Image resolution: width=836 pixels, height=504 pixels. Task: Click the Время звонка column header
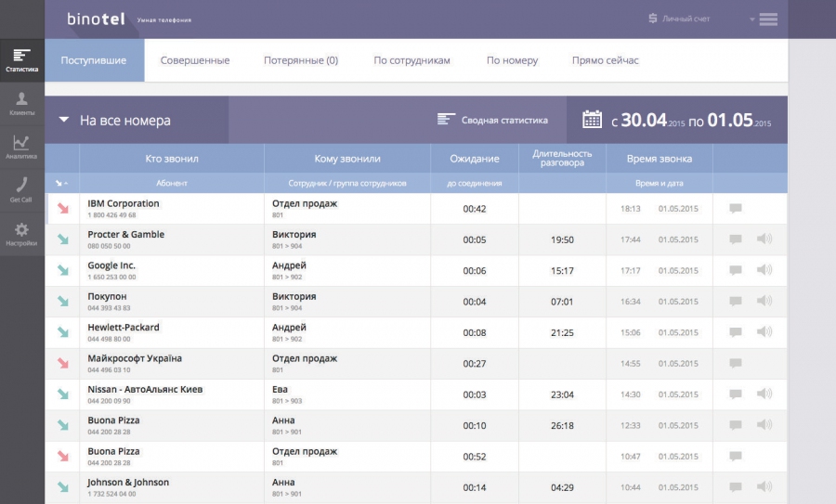660,159
